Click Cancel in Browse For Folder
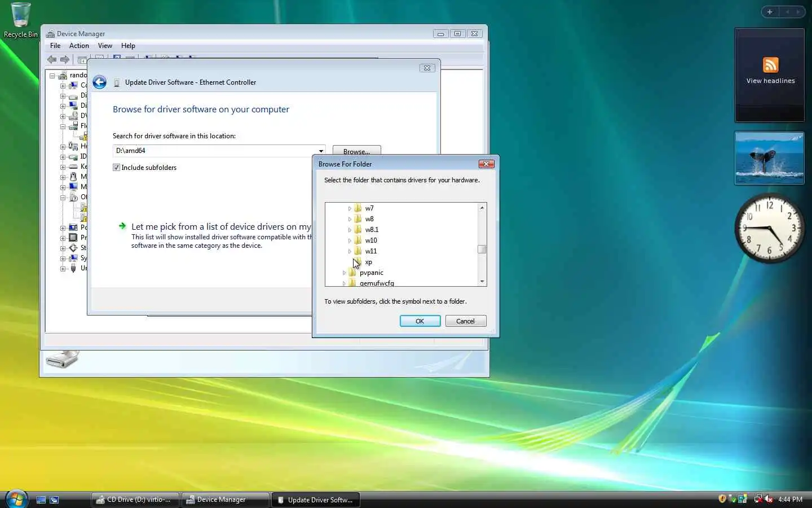The height and width of the screenshot is (508, 812). 466,321
